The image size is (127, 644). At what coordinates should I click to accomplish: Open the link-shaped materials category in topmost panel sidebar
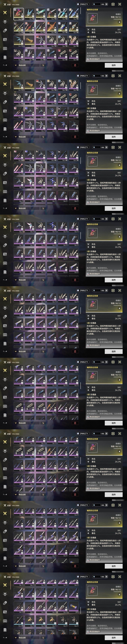[x=5, y=31]
